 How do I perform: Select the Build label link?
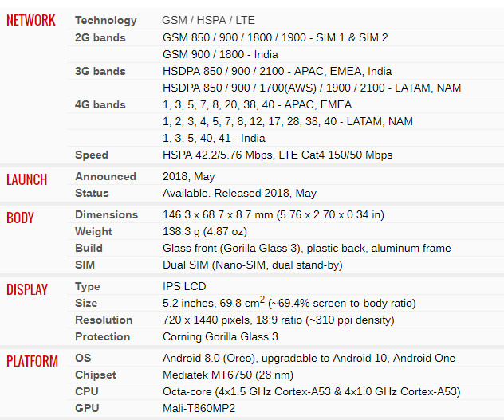tap(89, 248)
